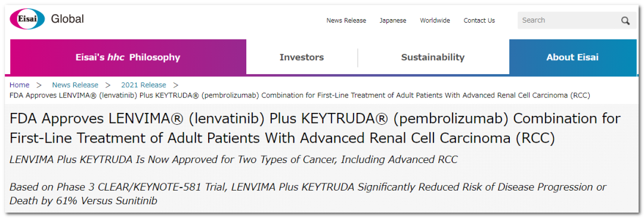The height and width of the screenshot is (218, 644).
Task: Select the Investors navigation tab
Action: 302,57
